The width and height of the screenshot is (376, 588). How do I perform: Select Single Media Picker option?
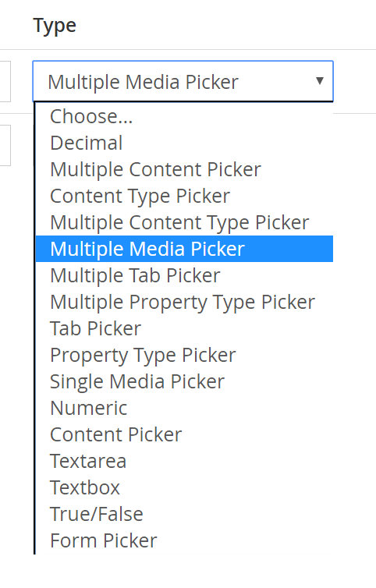[x=184, y=381]
